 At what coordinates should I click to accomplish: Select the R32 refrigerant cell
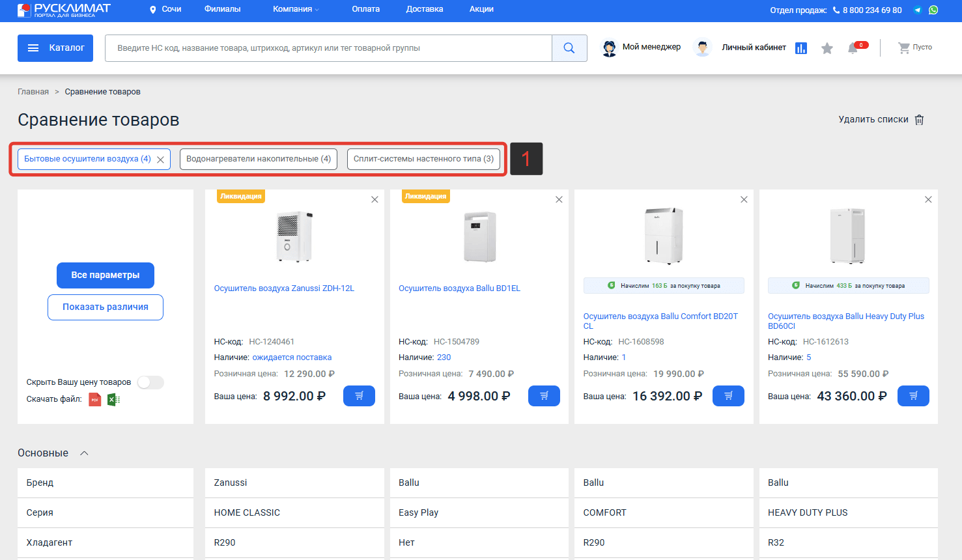click(849, 543)
